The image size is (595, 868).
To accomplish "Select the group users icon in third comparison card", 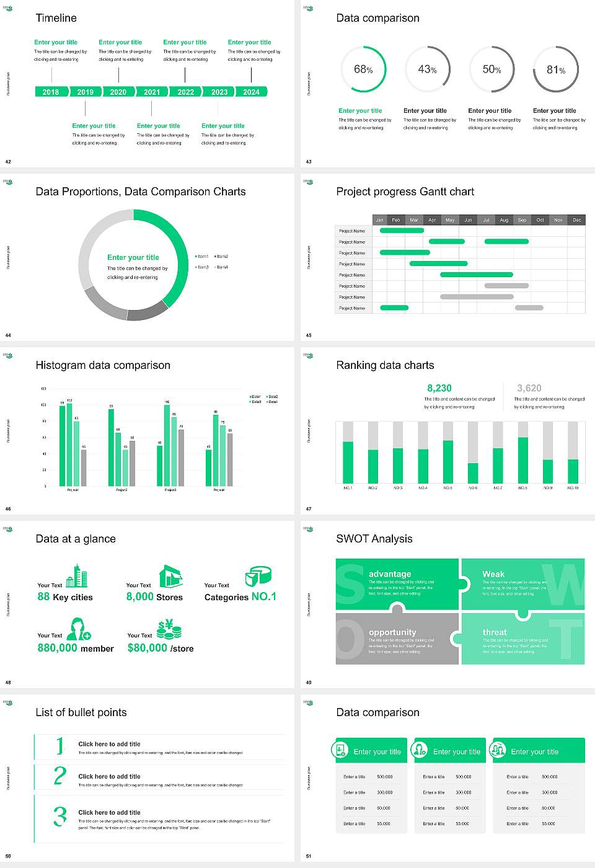I will click(498, 750).
